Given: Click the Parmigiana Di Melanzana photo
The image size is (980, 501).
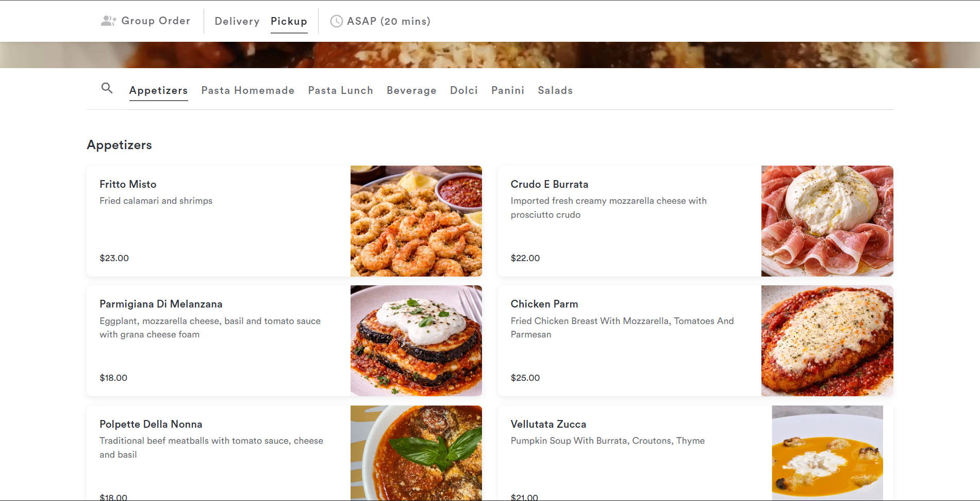Looking at the screenshot, I should click(x=416, y=341).
